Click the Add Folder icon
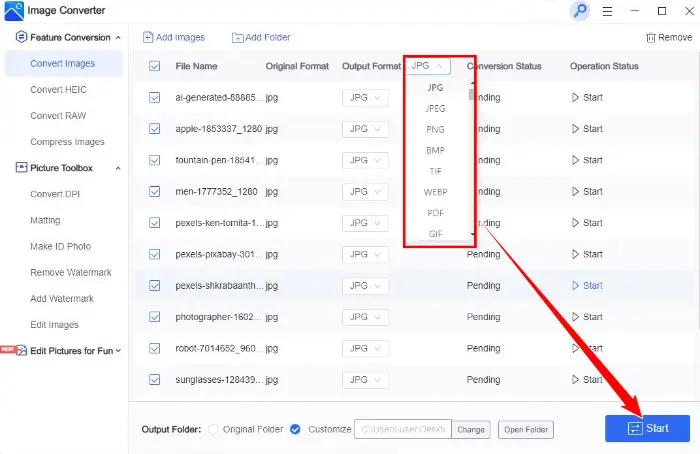 click(237, 38)
